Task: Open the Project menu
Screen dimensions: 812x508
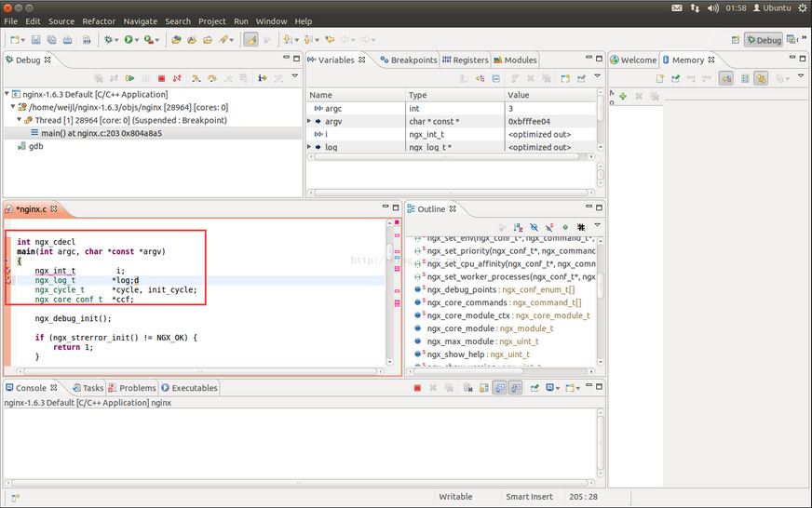Action: point(211,21)
